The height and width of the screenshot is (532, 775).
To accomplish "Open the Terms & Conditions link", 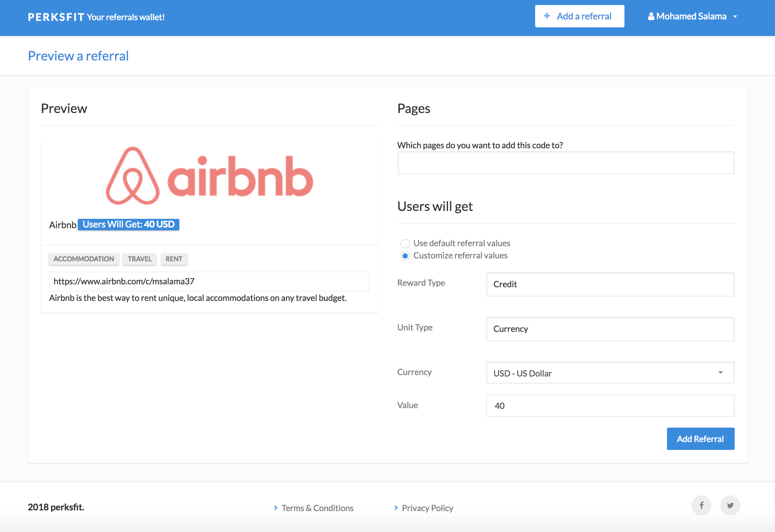I will [317, 508].
